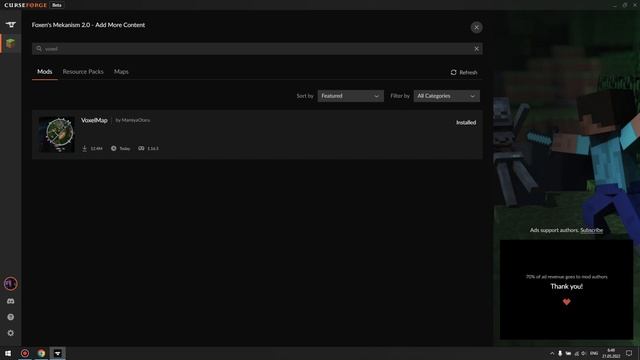The height and width of the screenshot is (360, 640).
Task: Open the CurseForge home anvil icon in the sidebar
Action: coord(11,24)
